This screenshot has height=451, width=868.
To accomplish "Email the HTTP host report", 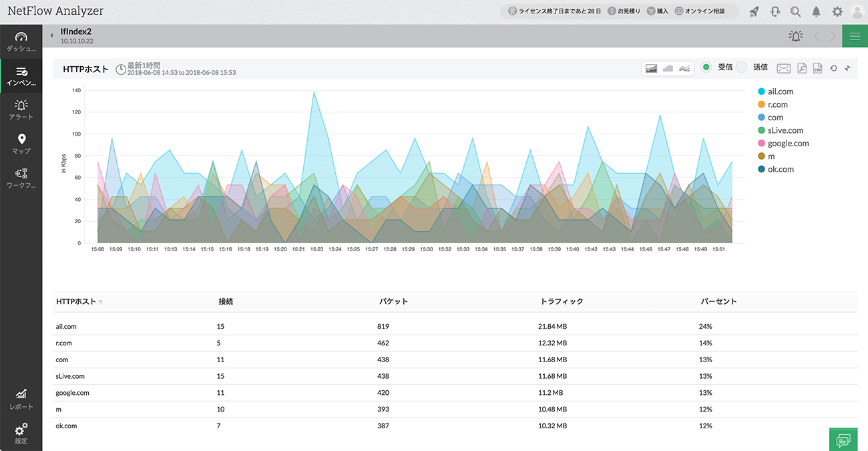I will [784, 68].
